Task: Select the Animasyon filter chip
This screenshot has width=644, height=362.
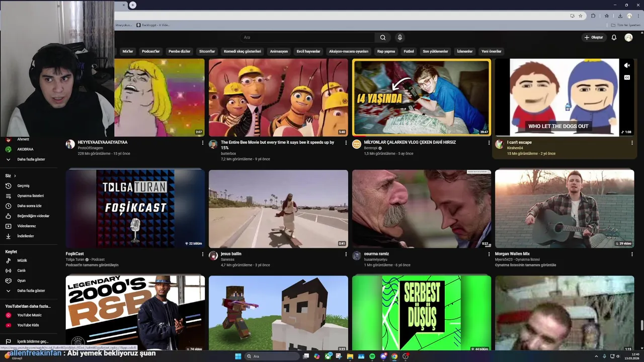Action: click(279, 51)
